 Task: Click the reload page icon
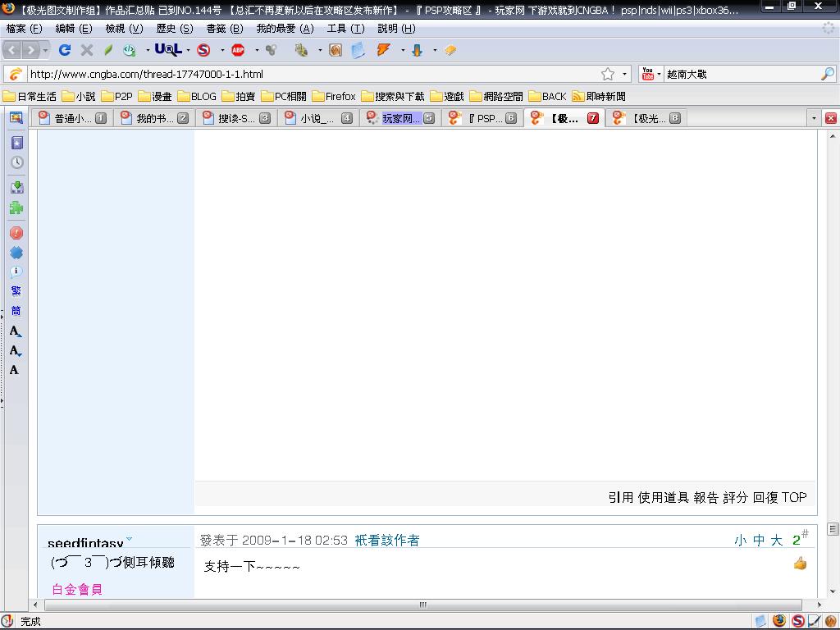point(65,50)
